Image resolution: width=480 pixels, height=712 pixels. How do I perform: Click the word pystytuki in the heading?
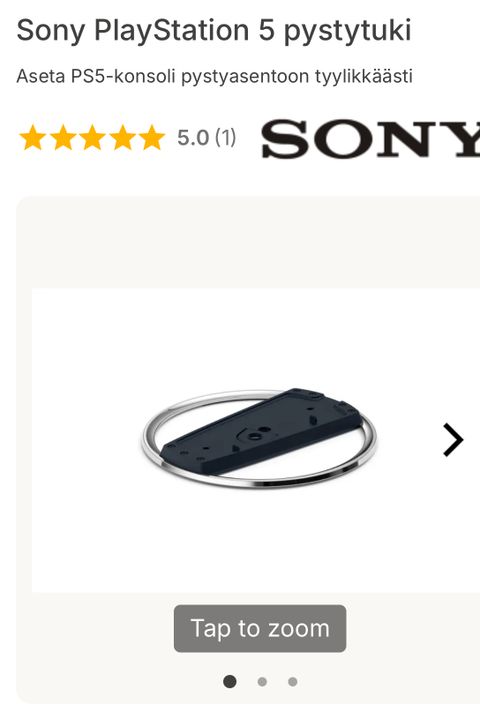[347, 31]
